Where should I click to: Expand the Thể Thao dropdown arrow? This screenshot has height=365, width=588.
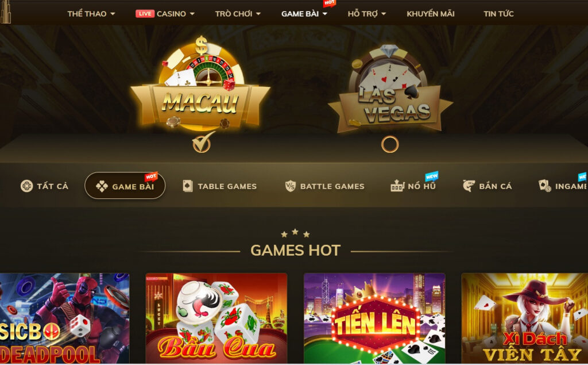113,14
